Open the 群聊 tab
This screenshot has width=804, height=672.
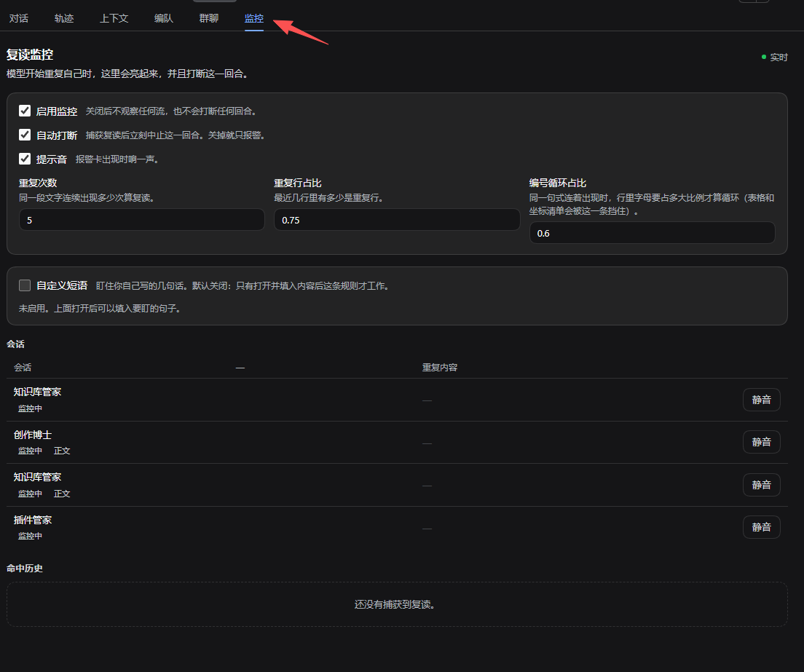[x=209, y=18]
